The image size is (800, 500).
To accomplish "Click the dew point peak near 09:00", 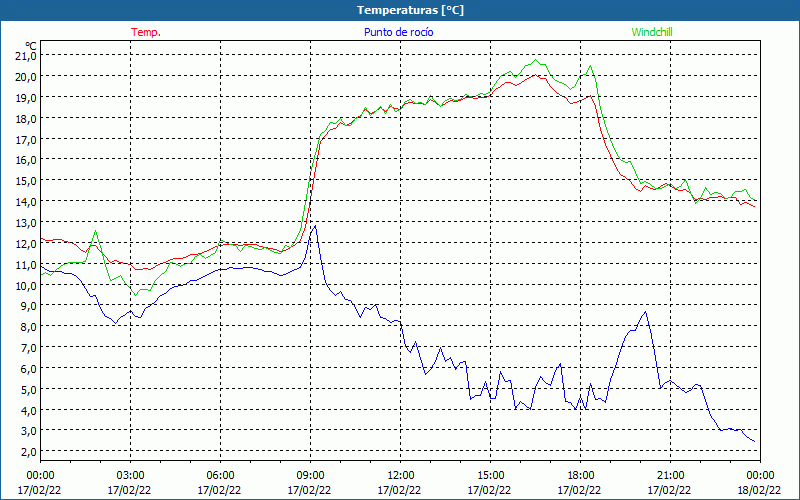I will click(315, 226).
